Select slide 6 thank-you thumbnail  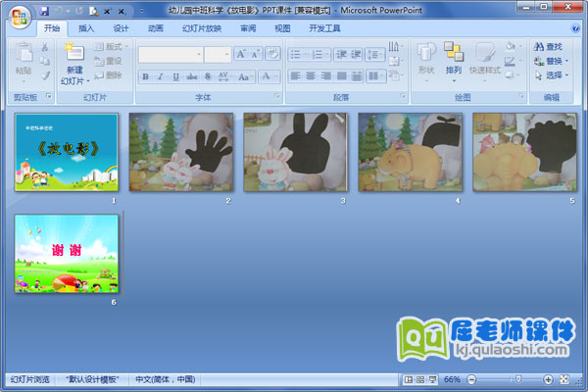point(67,254)
